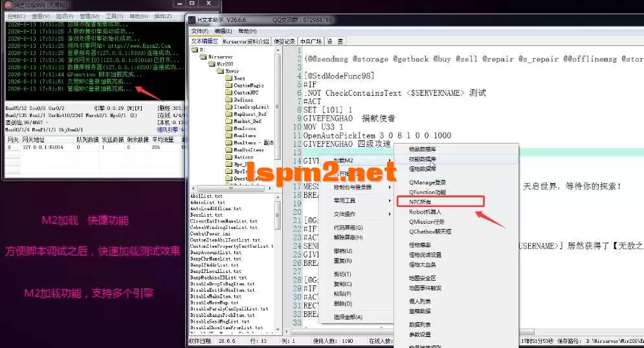Click the ItemDropLimit folder icon
The width and height of the screenshot is (644, 348).
click(228, 107)
